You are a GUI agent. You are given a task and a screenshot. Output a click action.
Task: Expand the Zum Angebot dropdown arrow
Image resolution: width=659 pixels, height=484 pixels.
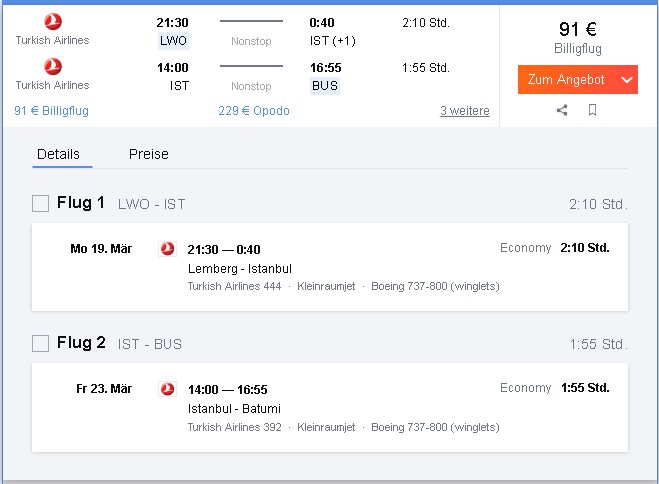point(627,79)
